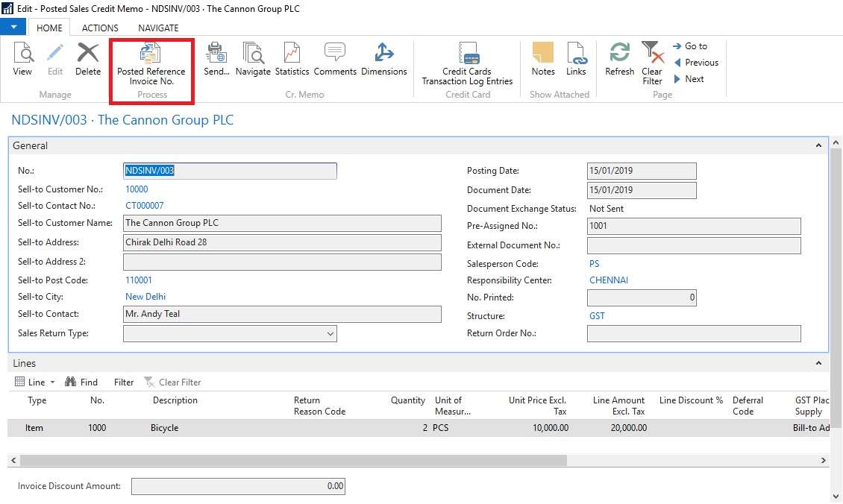Switch to the NAVIGATE tab
The height and width of the screenshot is (504, 843).
pyautogui.click(x=158, y=28)
